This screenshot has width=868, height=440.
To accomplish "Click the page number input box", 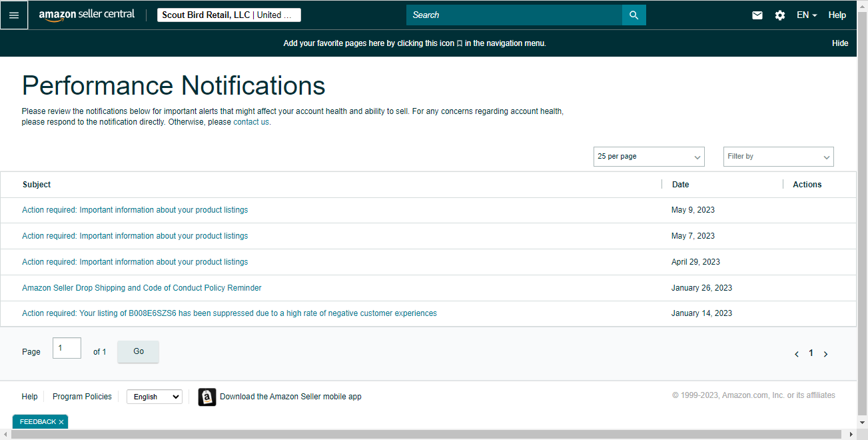I will [67, 348].
